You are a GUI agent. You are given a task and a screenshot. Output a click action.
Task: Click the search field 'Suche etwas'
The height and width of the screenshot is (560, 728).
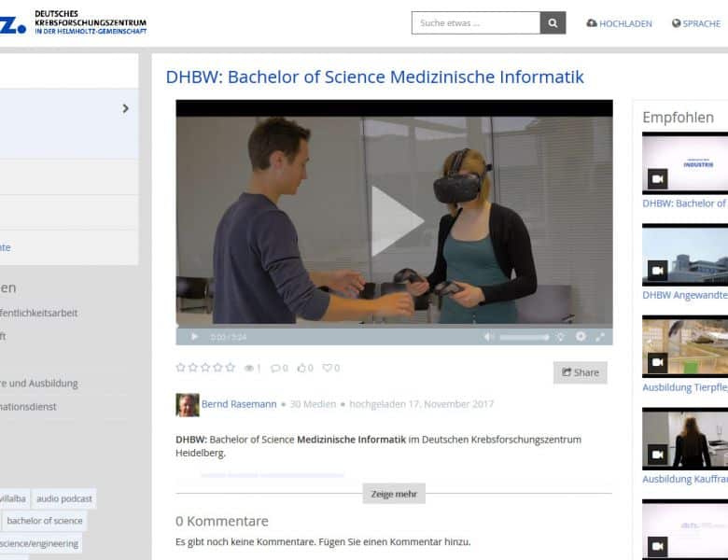click(x=476, y=22)
